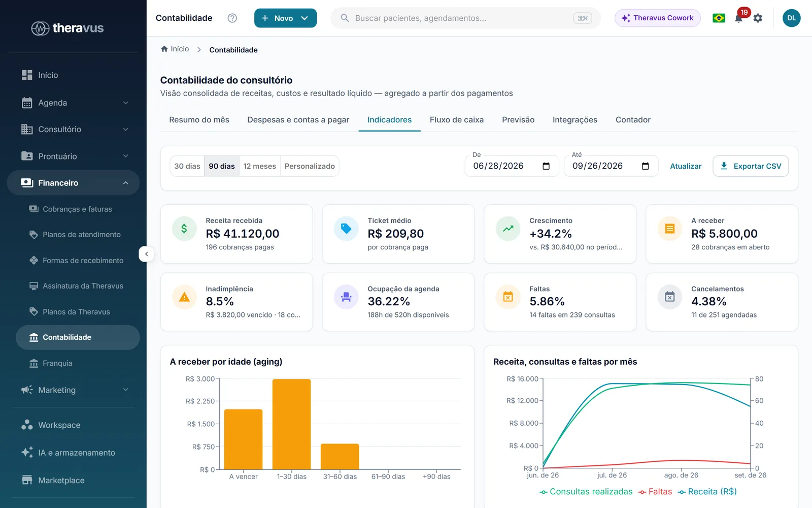812x508 pixels.
Task: Expand the Marketing sidebar section
Action: (x=75, y=390)
